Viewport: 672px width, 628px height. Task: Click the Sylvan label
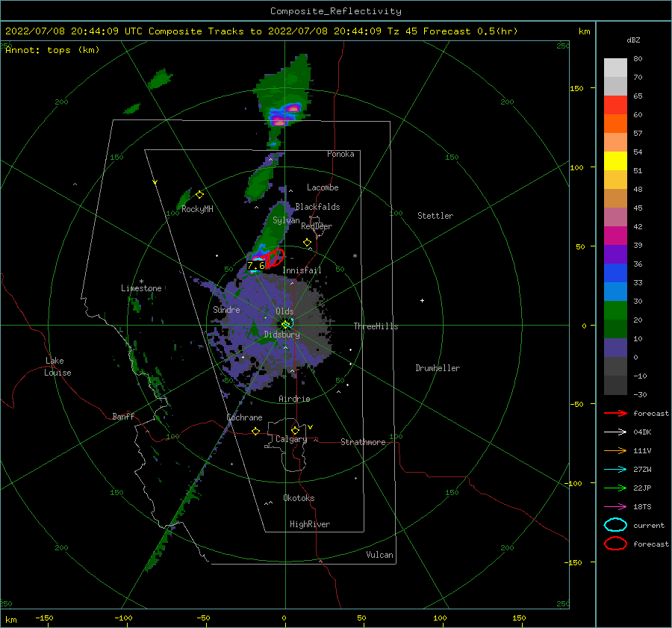[286, 220]
